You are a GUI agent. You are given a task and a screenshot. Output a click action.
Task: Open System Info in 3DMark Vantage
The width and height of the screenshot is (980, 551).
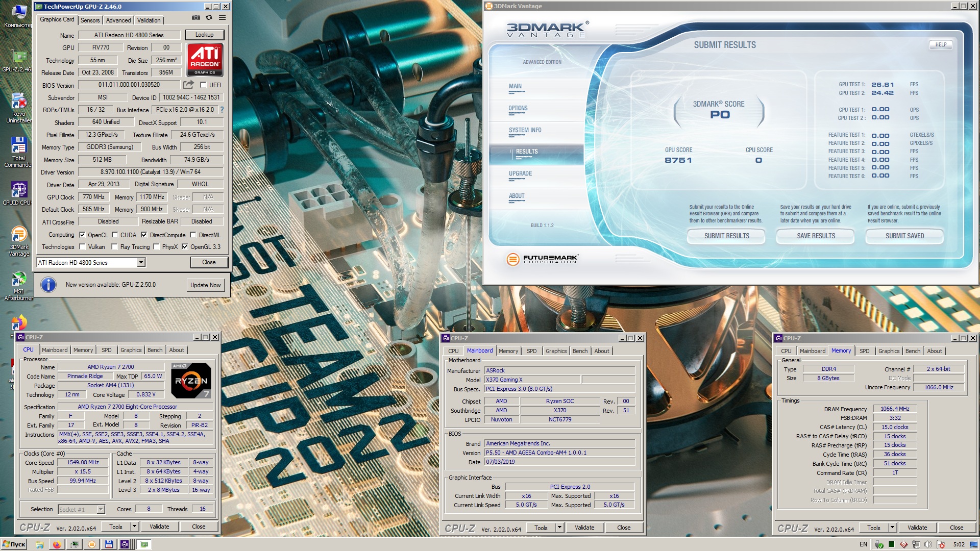click(x=525, y=130)
